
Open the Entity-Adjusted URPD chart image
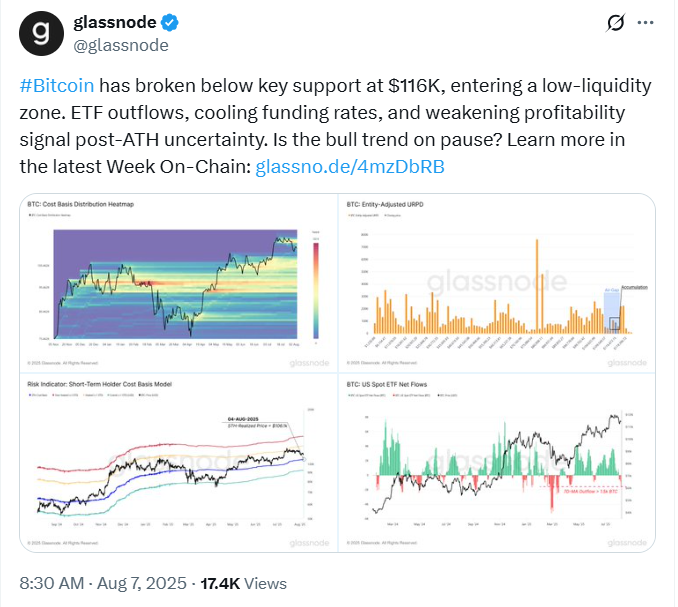pos(496,283)
